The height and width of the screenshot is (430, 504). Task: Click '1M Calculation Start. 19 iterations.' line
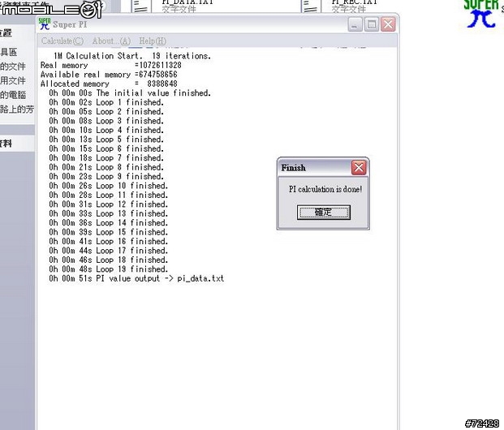click(132, 56)
